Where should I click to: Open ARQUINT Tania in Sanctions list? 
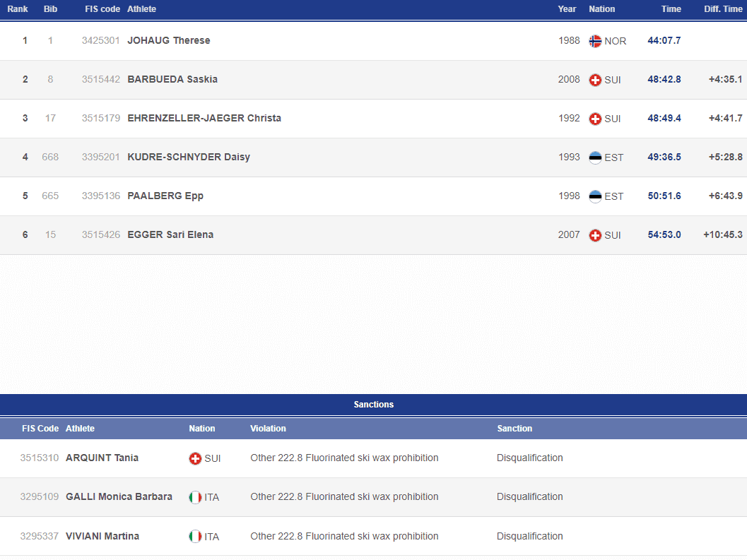[x=102, y=458]
